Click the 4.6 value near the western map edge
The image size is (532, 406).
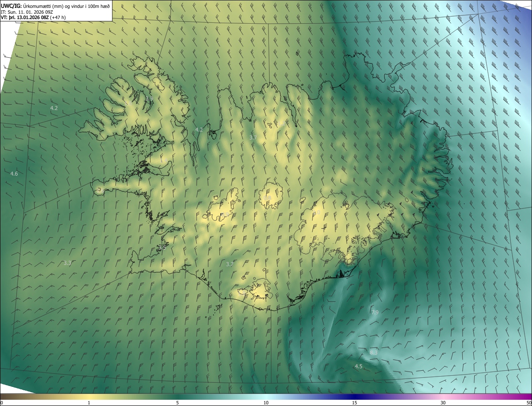14,174
